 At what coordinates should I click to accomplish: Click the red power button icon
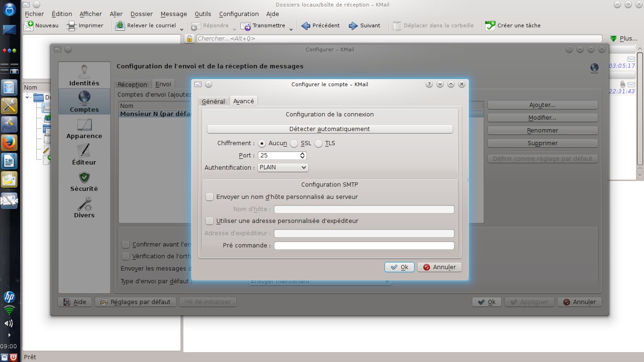click(x=14, y=357)
